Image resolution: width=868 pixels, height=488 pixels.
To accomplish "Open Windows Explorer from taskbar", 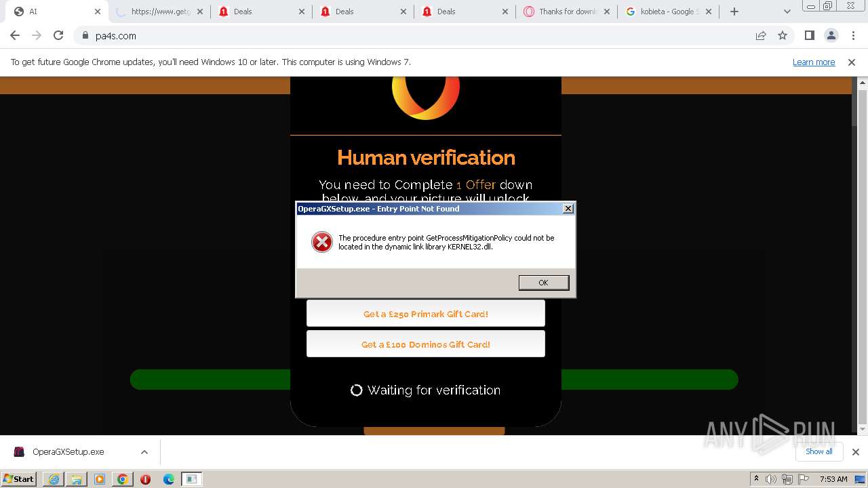I will (x=77, y=479).
